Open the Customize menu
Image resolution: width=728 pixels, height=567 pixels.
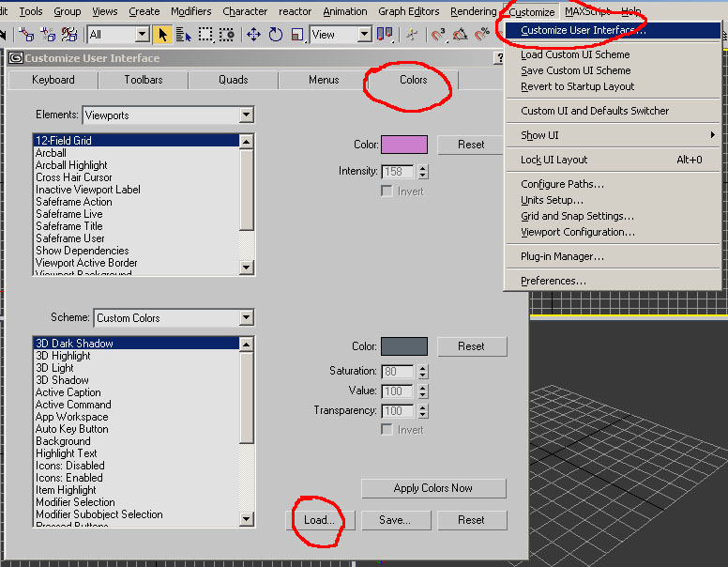[x=532, y=11]
